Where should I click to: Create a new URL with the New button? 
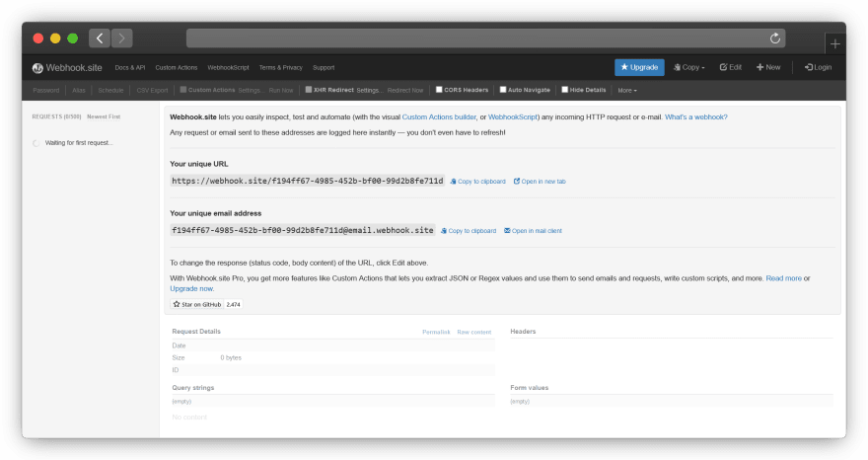[x=768, y=67]
